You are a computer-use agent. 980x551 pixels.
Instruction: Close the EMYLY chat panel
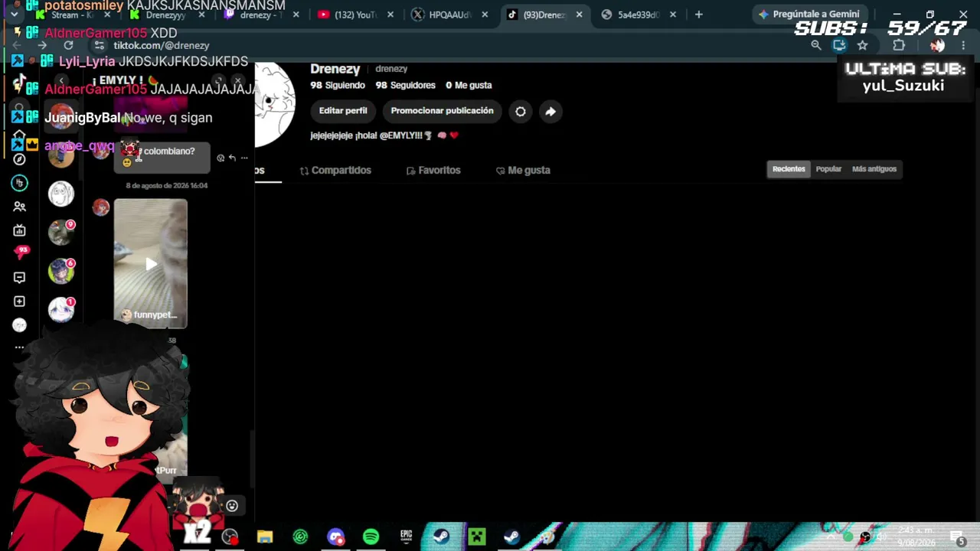click(238, 80)
